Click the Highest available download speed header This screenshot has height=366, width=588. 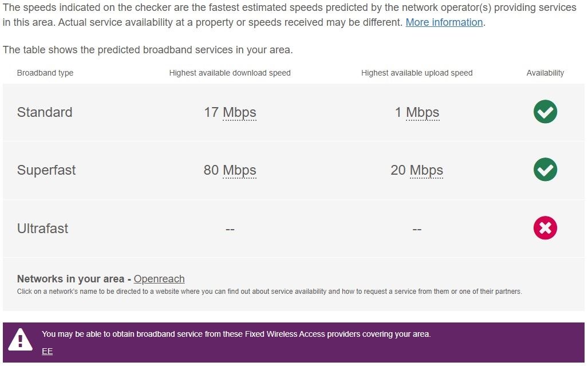pos(230,73)
